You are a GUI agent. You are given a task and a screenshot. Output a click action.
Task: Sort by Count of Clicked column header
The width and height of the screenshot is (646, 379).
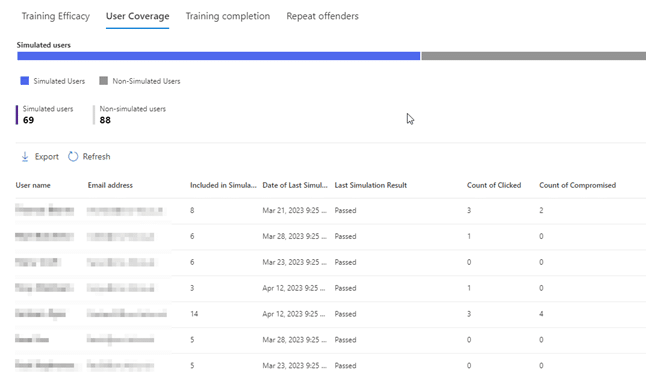494,185
